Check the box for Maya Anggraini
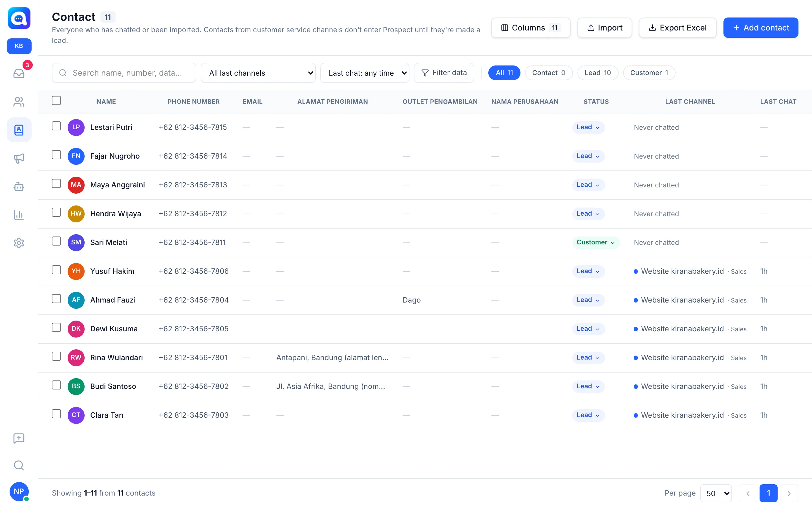The width and height of the screenshot is (812, 508). 56,184
